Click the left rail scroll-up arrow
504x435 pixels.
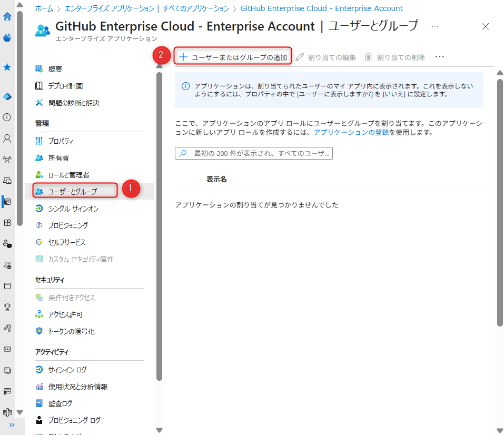coord(19,5)
